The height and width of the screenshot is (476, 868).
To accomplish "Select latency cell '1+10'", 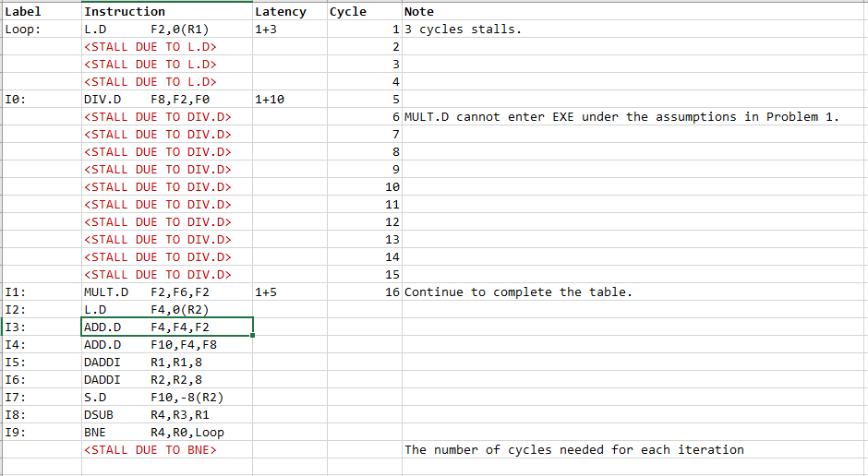I will coord(290,100).
